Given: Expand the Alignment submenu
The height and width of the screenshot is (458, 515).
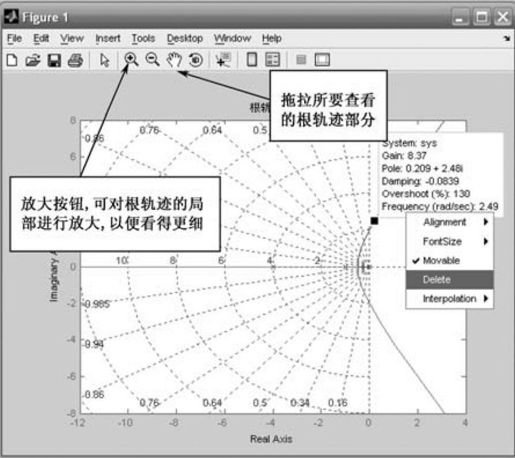Looking at the screenshot, I should [450, 222].
